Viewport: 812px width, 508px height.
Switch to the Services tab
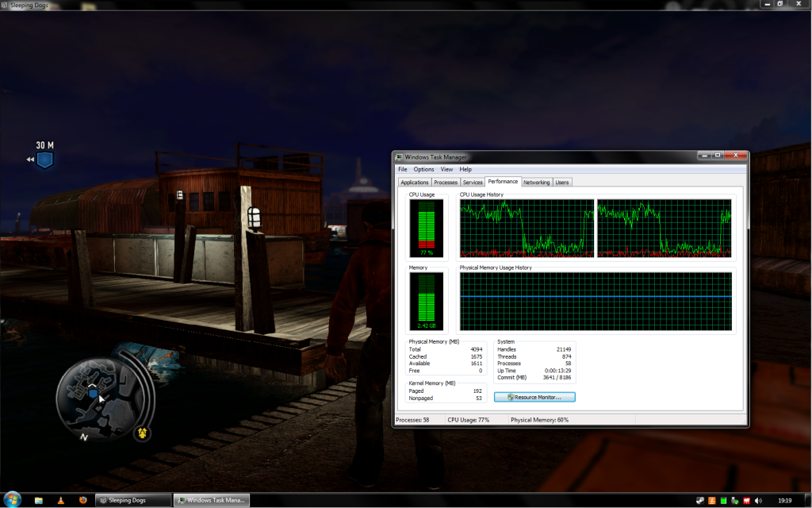point(473,183)
